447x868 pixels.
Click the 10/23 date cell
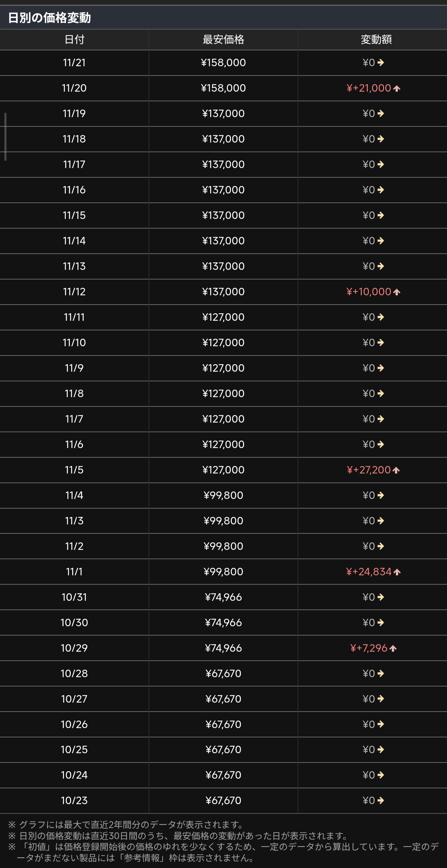tap(74, 800)
